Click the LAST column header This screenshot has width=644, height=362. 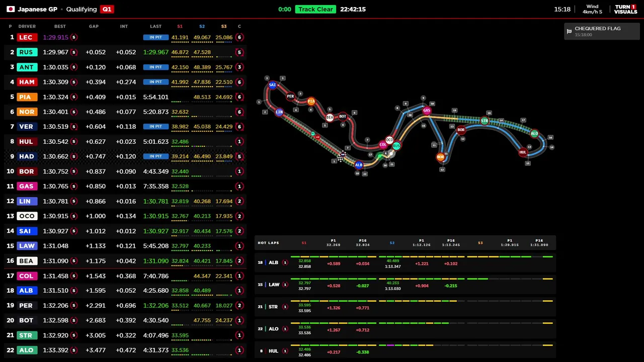(x=155, y=26)
